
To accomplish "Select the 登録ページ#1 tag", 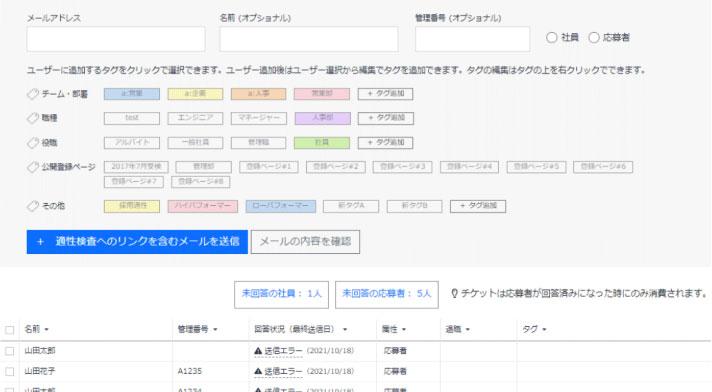I will pyautogui.click(x=269, y=167).
